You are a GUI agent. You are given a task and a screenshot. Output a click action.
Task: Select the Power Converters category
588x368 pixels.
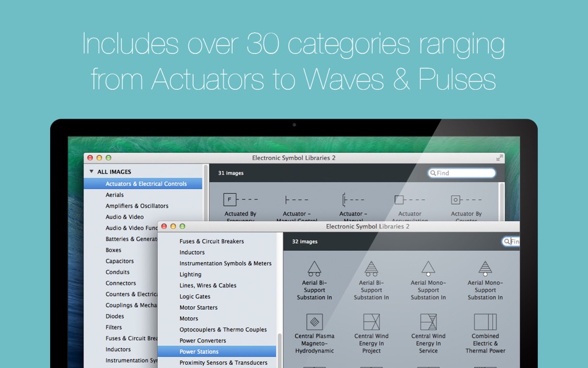click(202, 341)
